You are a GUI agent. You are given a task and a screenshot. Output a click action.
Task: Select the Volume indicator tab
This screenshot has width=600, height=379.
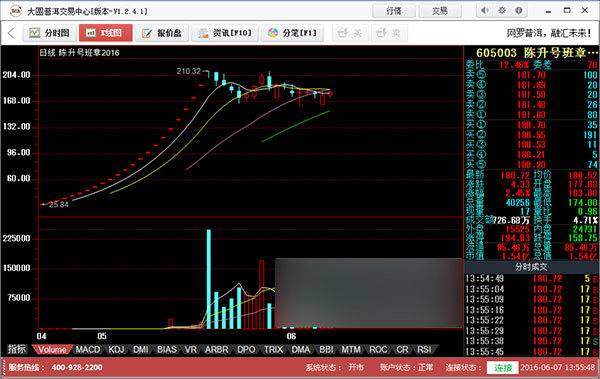(52, 350)
